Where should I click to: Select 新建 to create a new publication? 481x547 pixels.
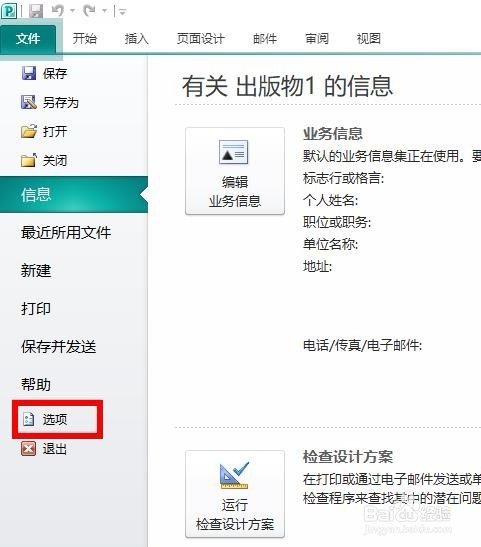(x=36, y=271)
